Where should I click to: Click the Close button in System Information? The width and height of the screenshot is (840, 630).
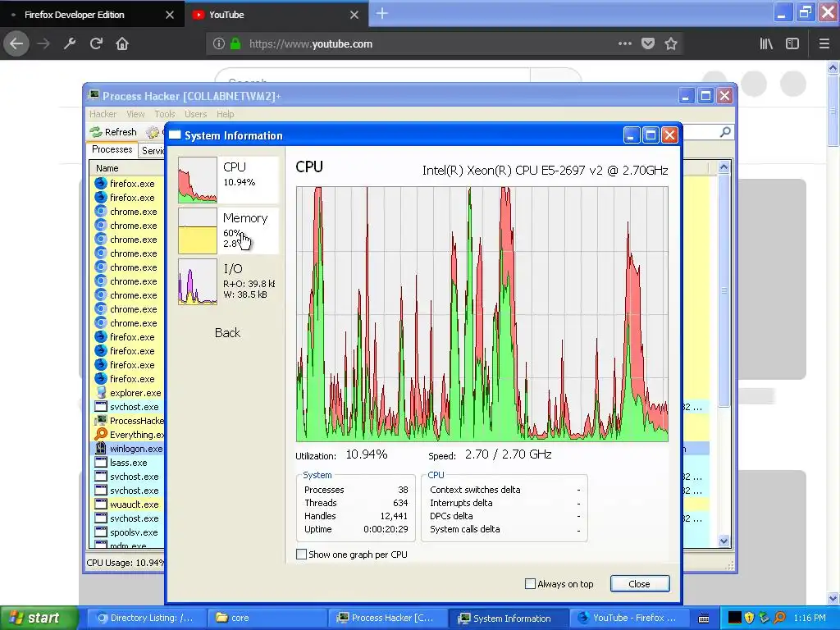click(x=640, y=584)
